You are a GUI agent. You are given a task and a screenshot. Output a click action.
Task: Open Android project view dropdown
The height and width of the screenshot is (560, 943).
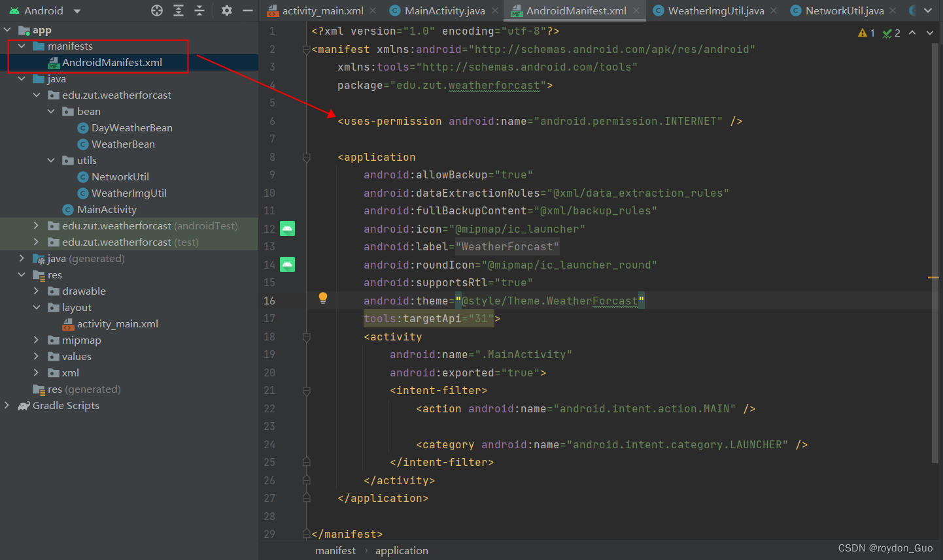coord(44,10)
